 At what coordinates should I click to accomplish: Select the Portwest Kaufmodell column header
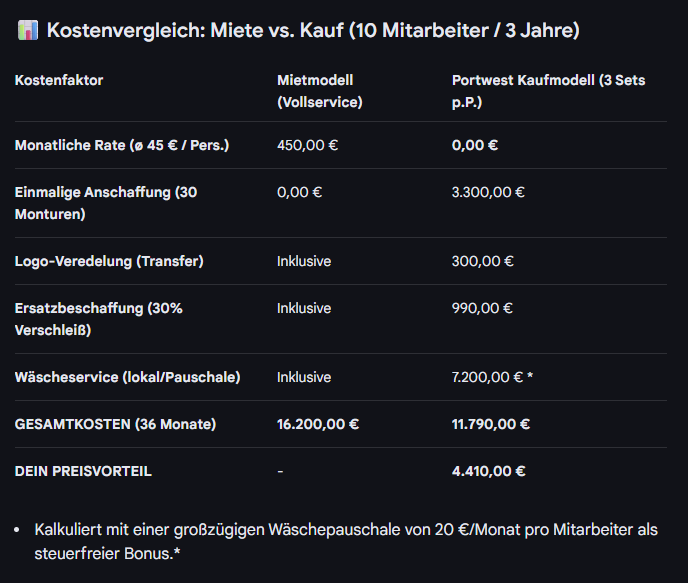coord(548,91)
